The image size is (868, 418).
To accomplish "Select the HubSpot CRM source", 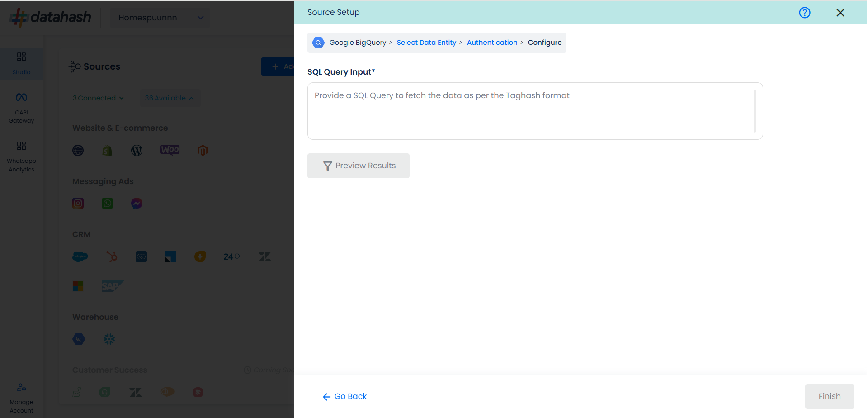I will 112,256.
